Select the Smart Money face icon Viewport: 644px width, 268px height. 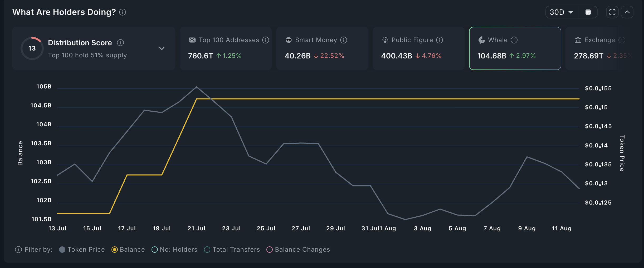(289, 40)
